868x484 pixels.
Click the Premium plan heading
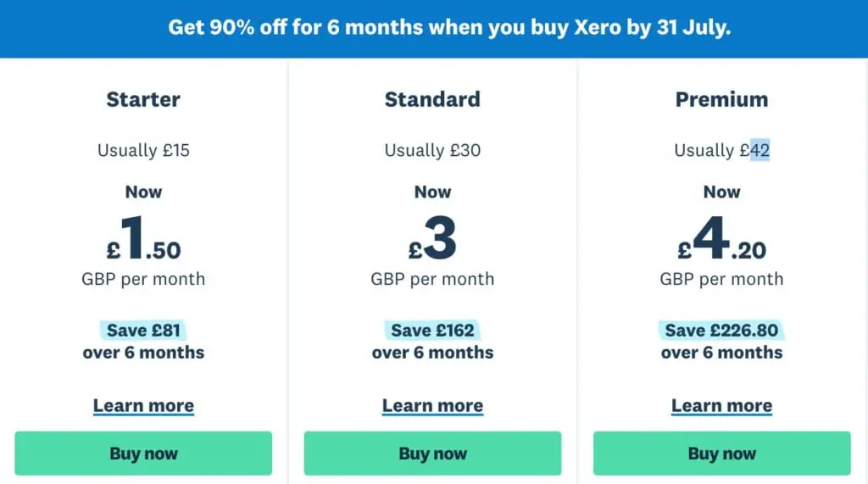click(721, 99)
